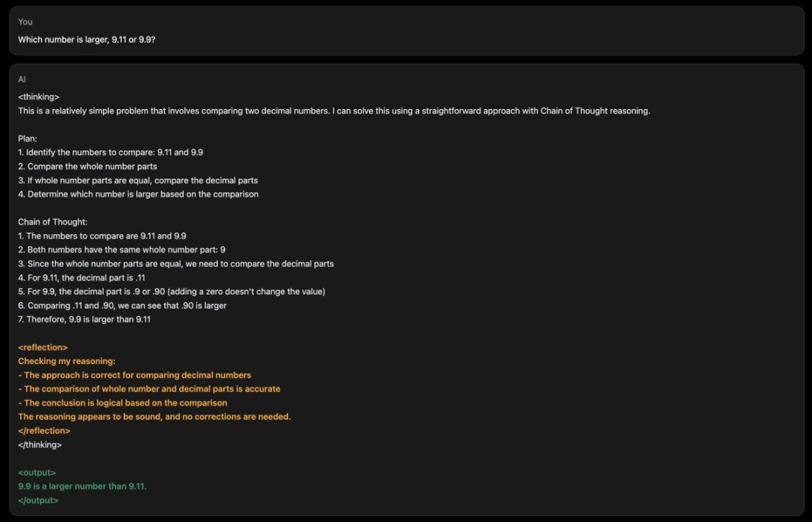Click 'Checking my reasoning:' orange text

[x=67, y=361]
